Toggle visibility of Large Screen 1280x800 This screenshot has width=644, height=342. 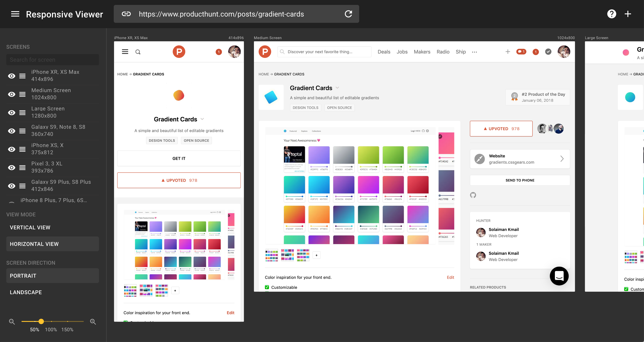click(11, 113)
